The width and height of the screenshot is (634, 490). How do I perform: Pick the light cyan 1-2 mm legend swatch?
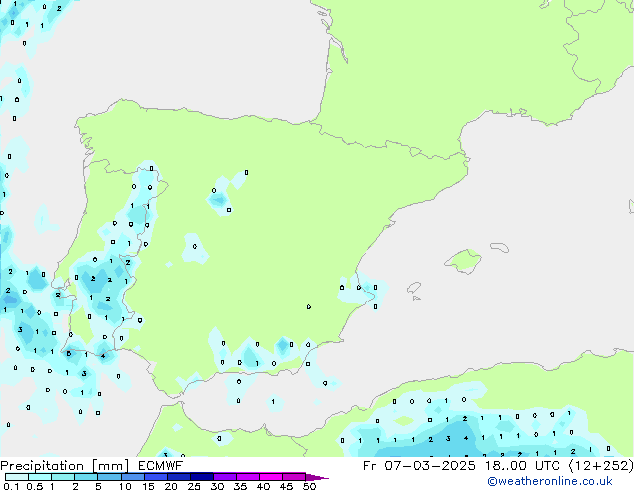[64, 477]
